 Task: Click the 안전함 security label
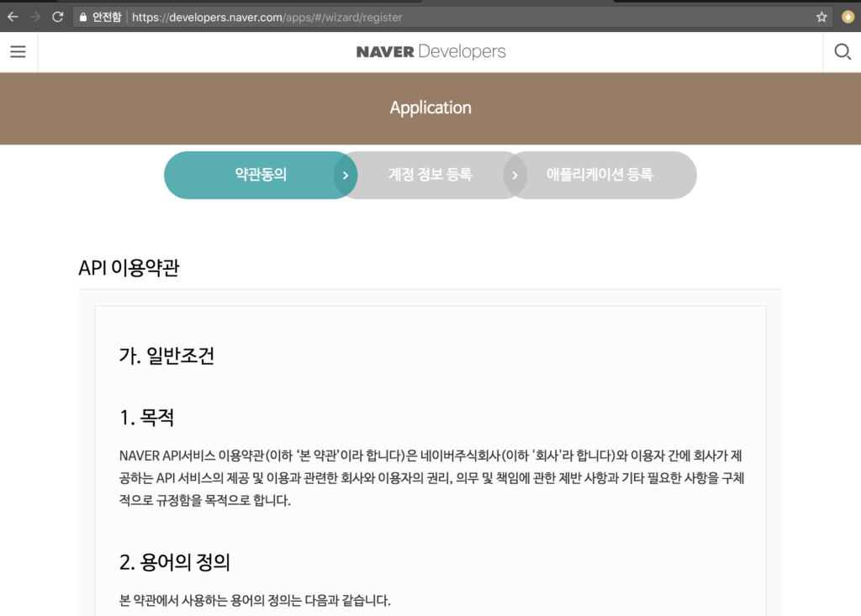[x=107, y=17]
